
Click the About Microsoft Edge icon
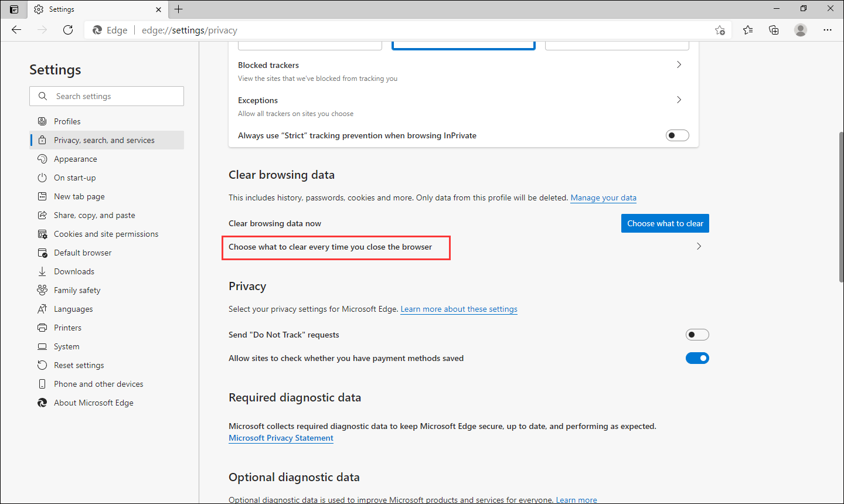[x=42, y=402]
